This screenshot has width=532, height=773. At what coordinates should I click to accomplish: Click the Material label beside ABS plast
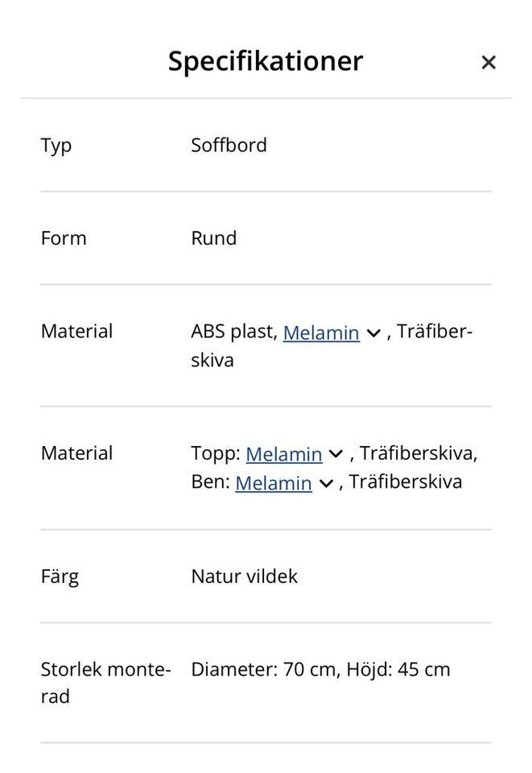(76, 331)
